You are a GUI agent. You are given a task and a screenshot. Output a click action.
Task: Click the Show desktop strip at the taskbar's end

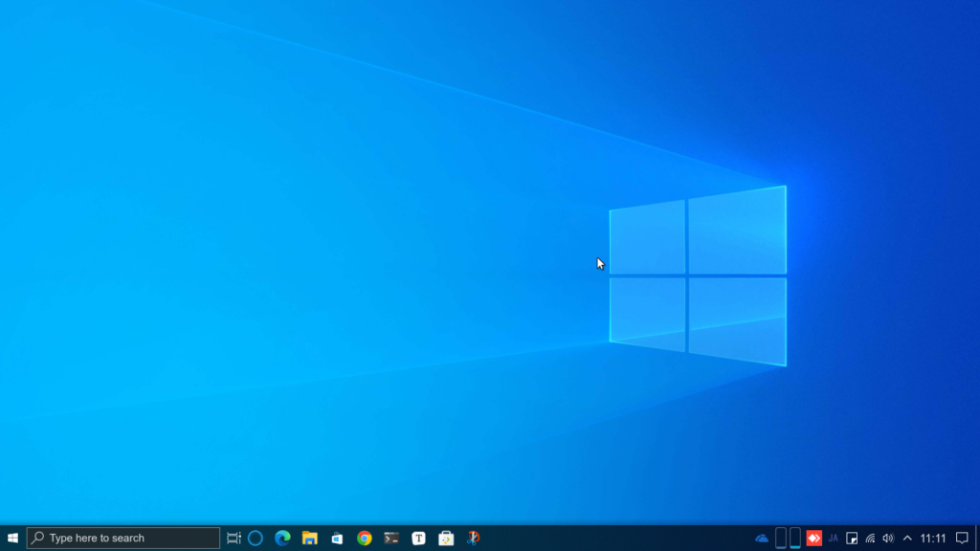pos(977,538)
